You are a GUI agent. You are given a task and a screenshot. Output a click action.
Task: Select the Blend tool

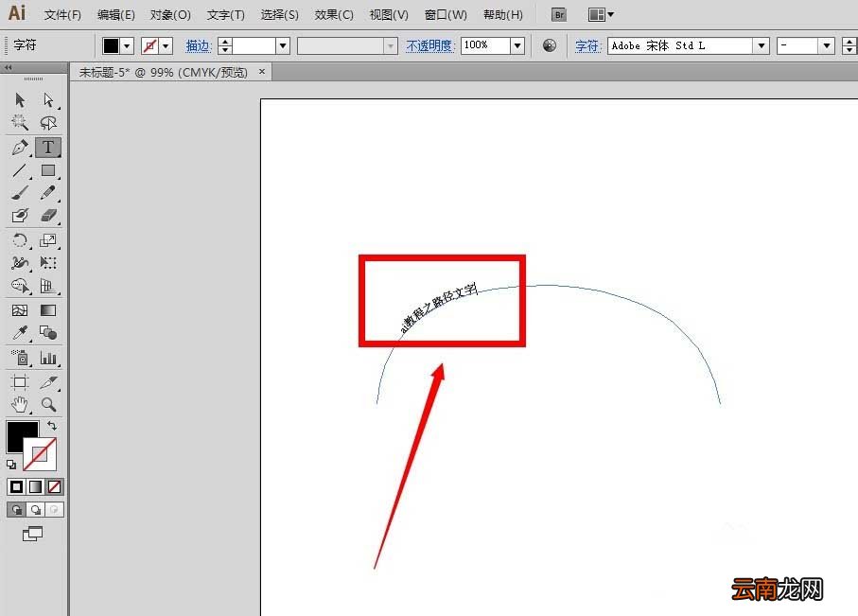click(48, 332)
